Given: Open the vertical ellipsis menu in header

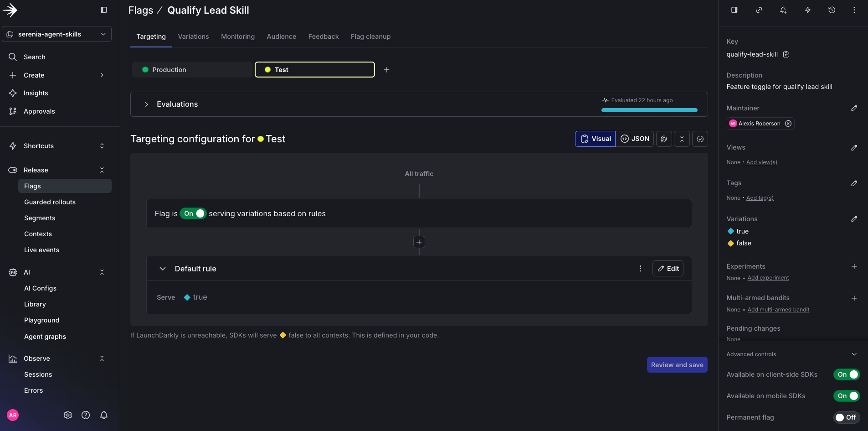Looking at the screenshot, I should click(854, 10).
